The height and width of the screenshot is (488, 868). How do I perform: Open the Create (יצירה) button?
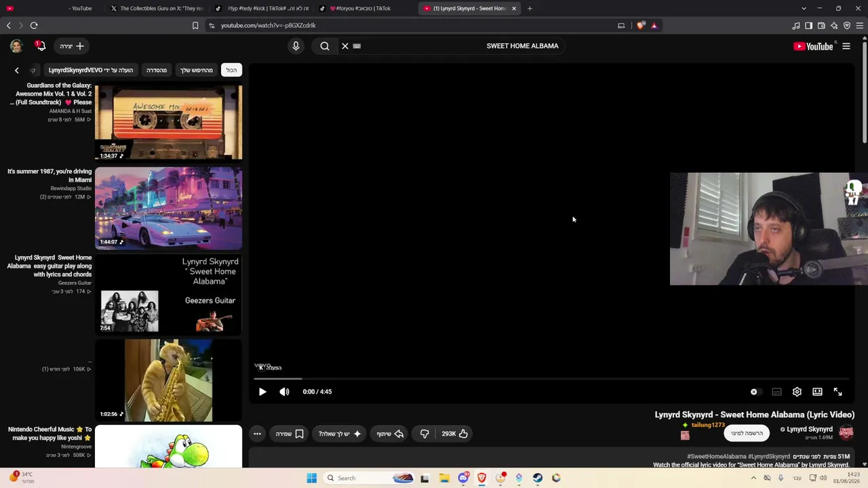72,46
